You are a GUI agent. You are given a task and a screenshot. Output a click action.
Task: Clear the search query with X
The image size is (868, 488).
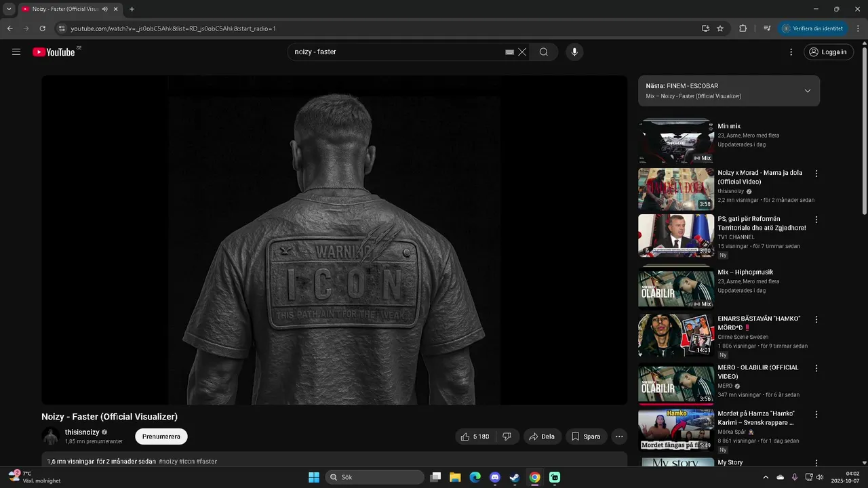pyautogui.click(x=522, y=52)
